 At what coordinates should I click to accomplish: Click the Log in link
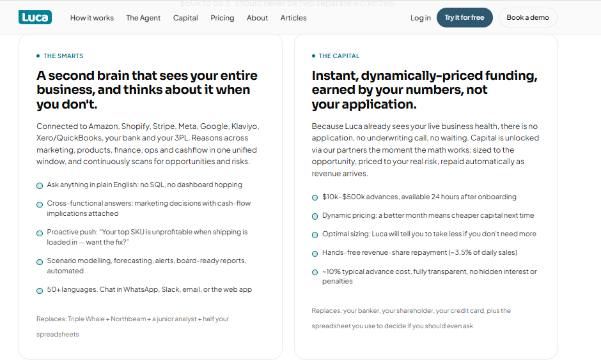421,18
